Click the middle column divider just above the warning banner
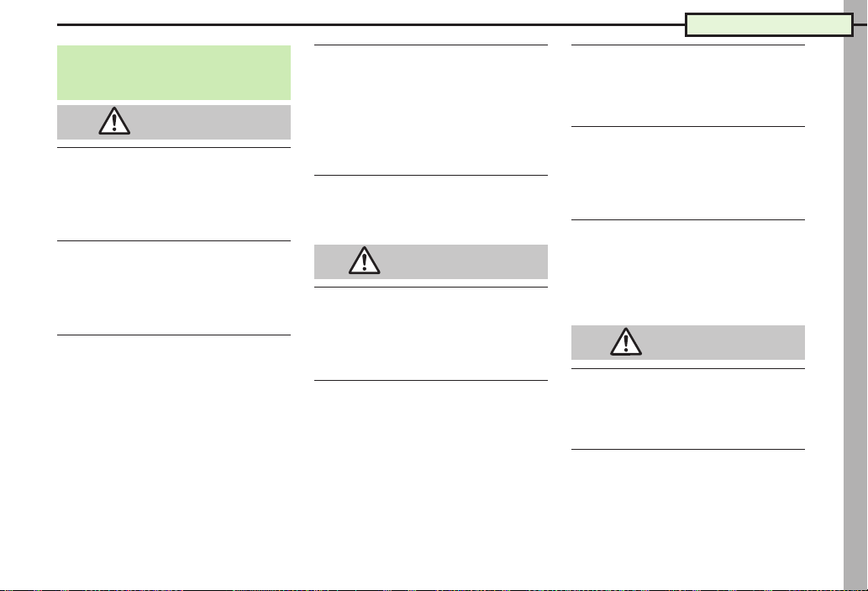This screenshot has height=591, width=868. (x=431, y=175)
